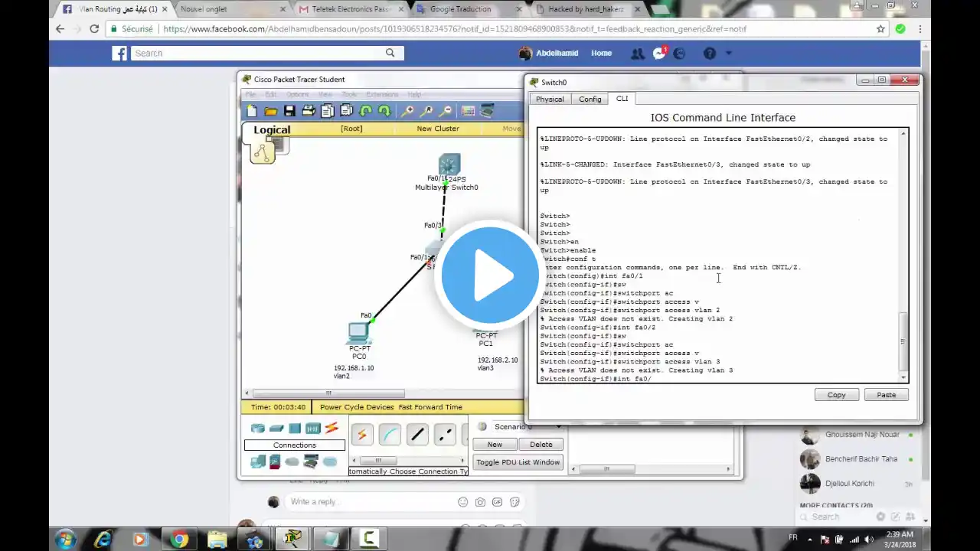Click the Facebook search field

(x=267, y=53)
